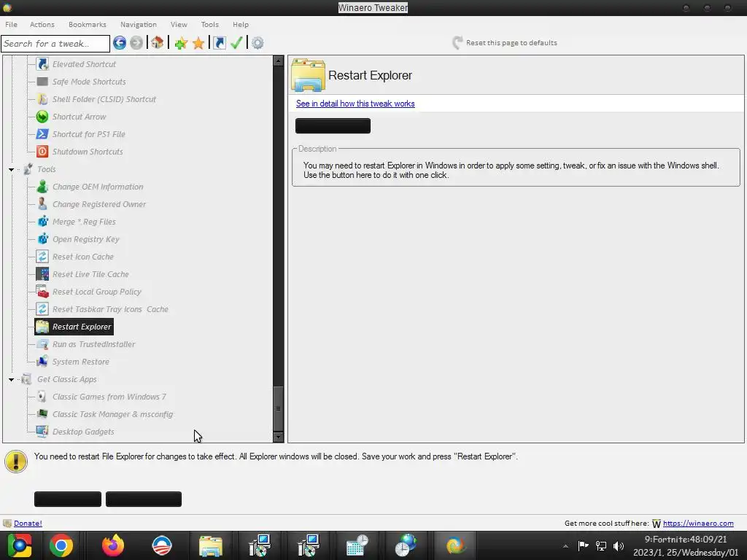This screenshot has width=747, height=560.
Task: Click the tree scrollbar thumb
Action: point(278,408)
